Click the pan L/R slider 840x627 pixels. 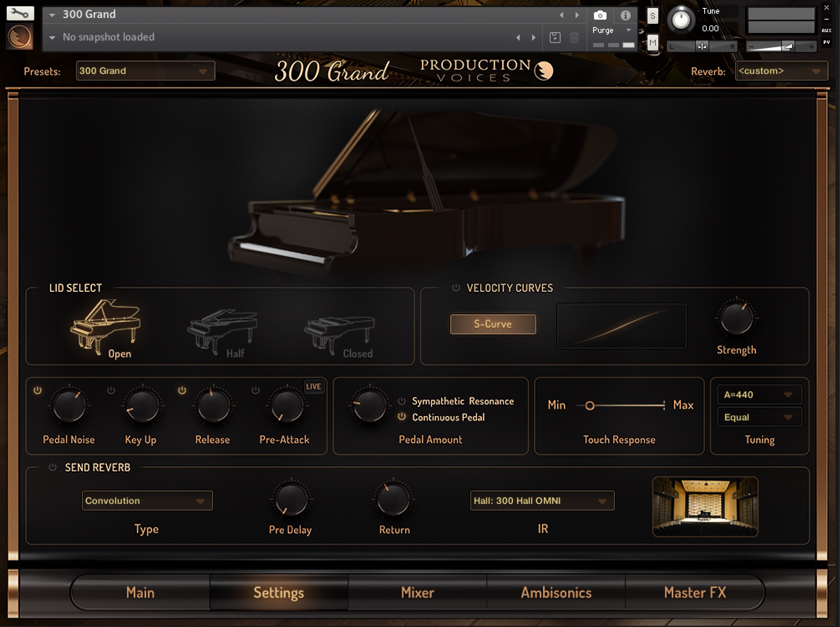pyautogui.click(x=702, y=47)
